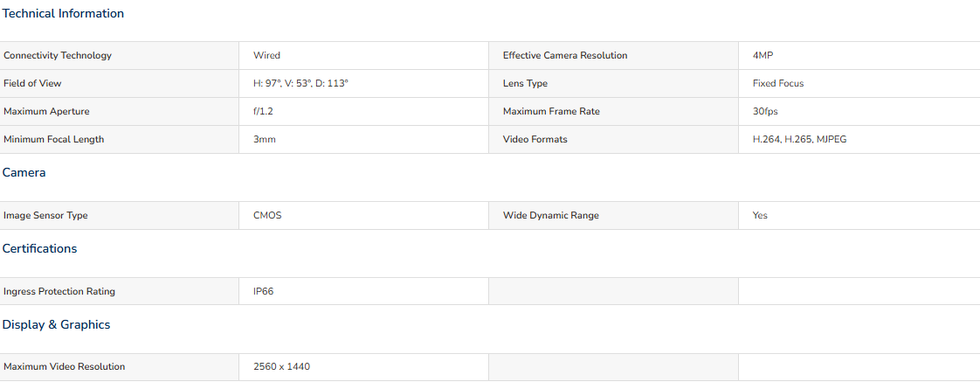Select the CMOS sensor type value

[267, 216]
